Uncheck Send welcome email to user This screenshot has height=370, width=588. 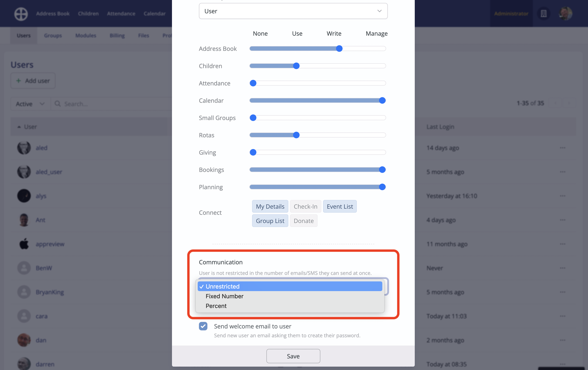tap(203, 326)
